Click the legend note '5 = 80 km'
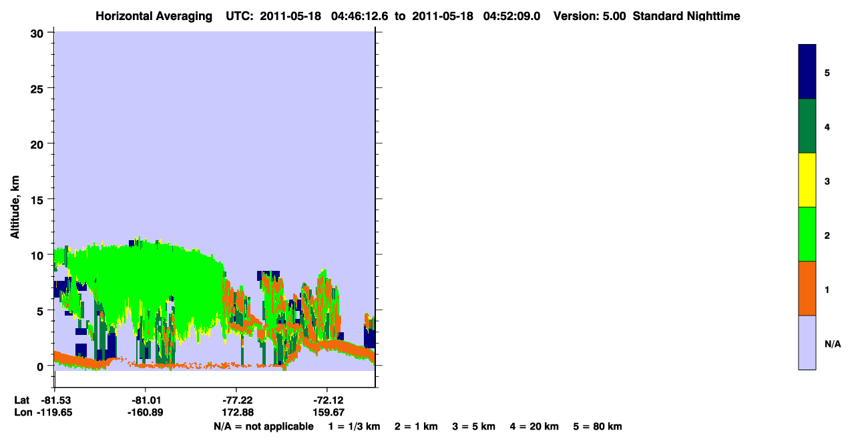The image size is (868, 445). [598, 426]
